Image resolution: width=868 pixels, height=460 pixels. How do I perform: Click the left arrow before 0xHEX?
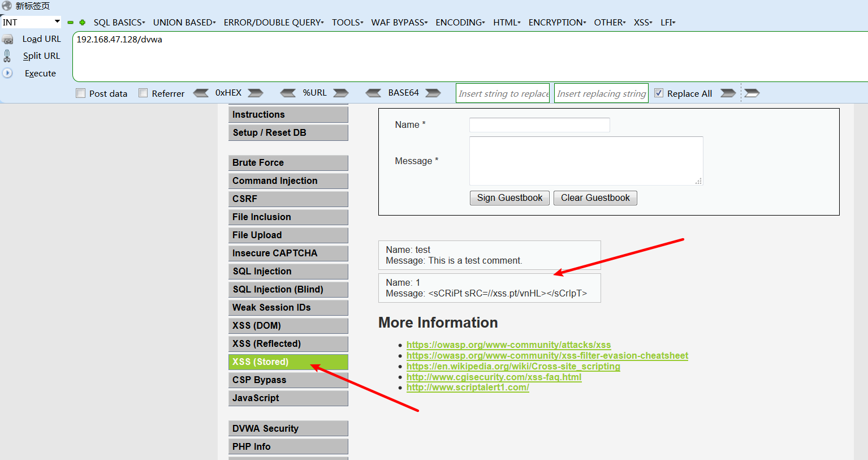coord(201,93)
